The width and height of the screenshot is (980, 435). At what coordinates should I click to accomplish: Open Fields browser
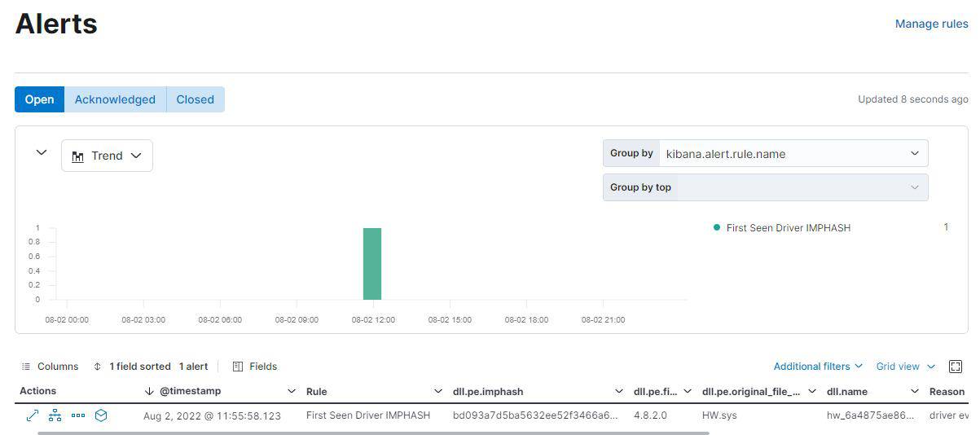[x=255, y=367]
